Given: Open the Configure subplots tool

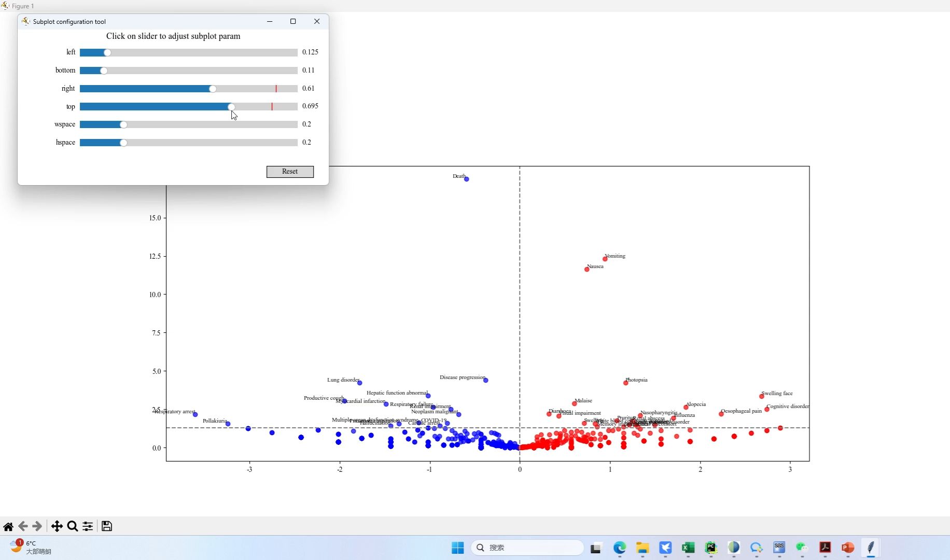Looking at the screenshot, I should (88, 526).
